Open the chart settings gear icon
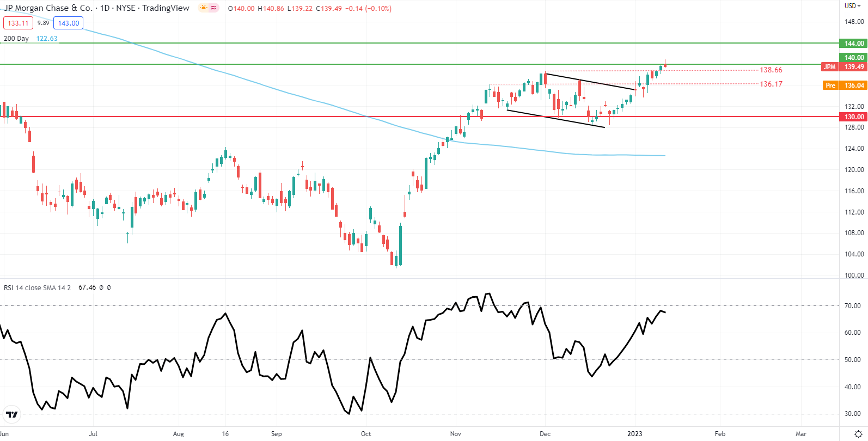The image size is (868, 441). pyautogui.click(x=858, y=434)
